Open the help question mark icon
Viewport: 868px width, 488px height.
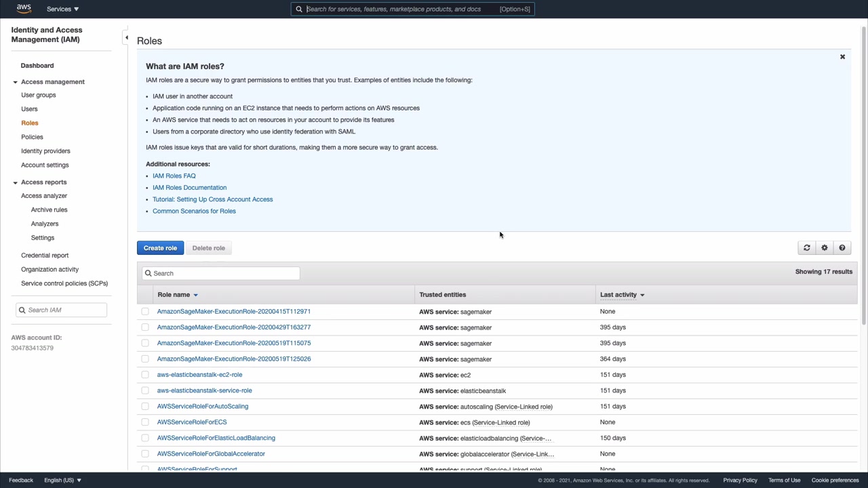coord(842,248)
